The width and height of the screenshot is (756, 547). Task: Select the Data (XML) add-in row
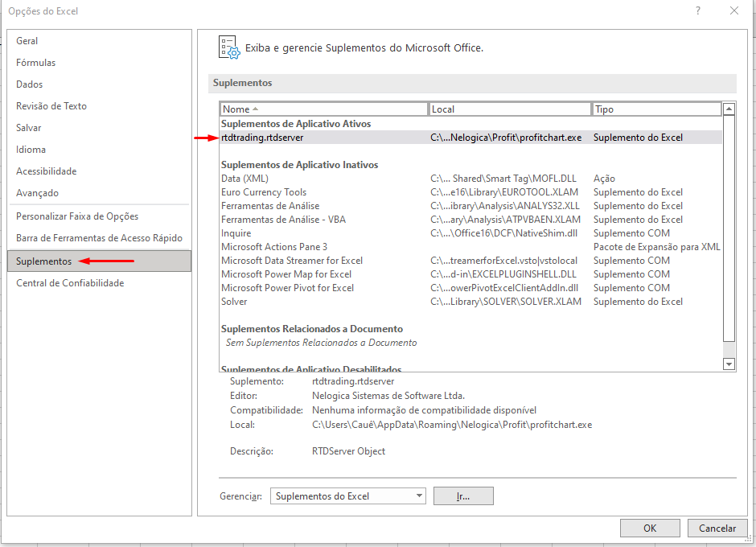(x=471, y=179)
